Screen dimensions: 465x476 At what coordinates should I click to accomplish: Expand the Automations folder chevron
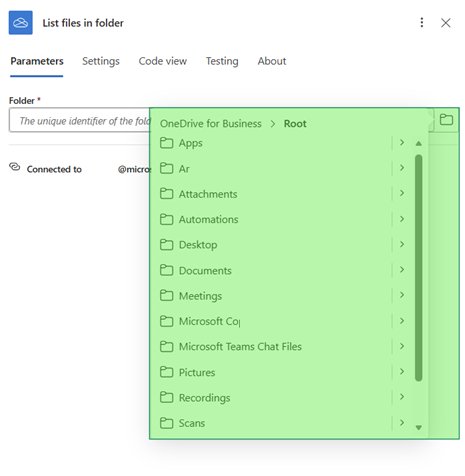(402, 219)
